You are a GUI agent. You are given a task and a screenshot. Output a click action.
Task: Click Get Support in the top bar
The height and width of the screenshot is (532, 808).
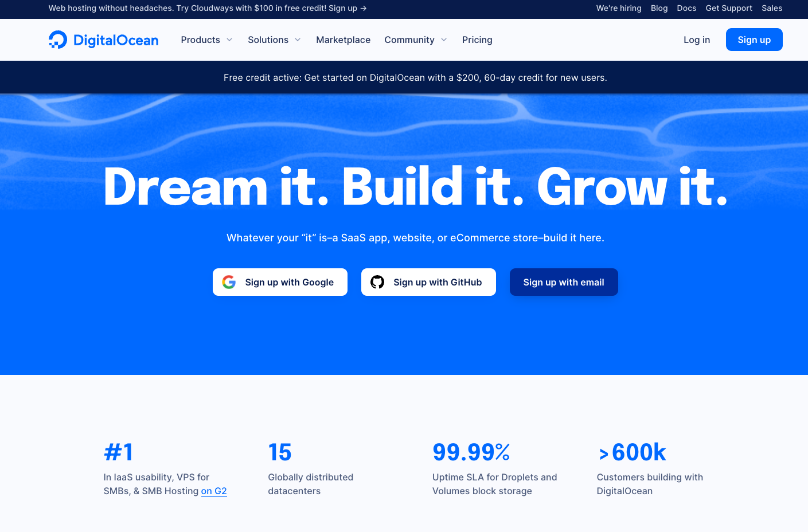click(729, 8)
